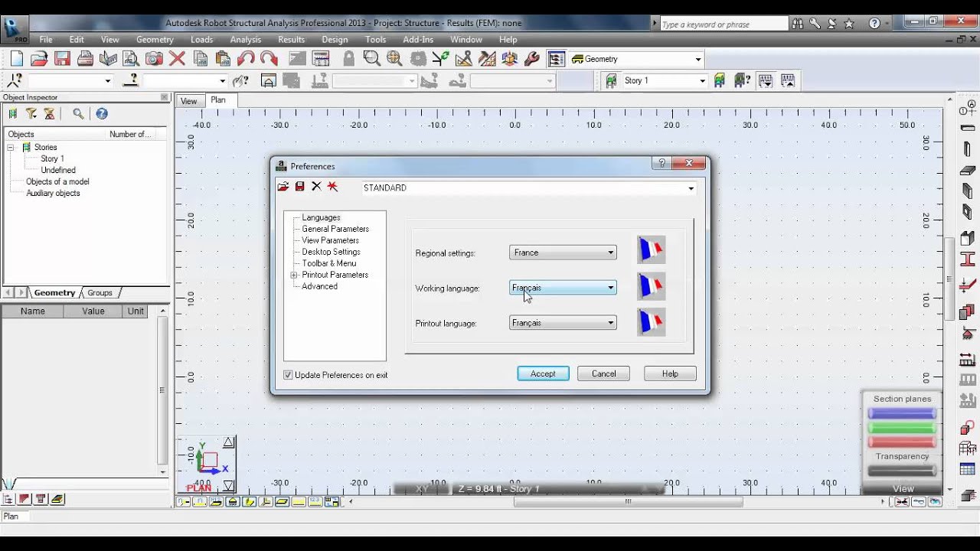The height and width of the screenshot is (551, 980).
Task: Click the calculator/tables icon in the toolbar
Action: (x=321, y=59)
